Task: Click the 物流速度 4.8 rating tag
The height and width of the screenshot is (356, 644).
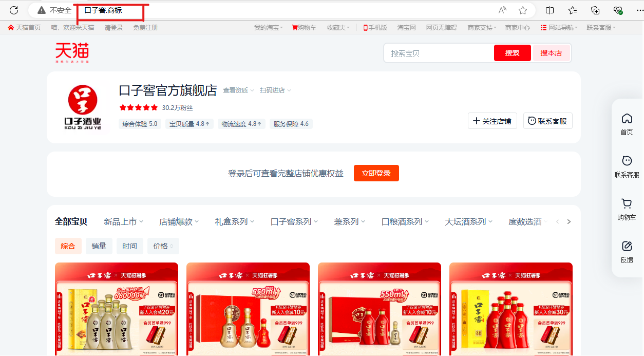Action: click(241, 124)
